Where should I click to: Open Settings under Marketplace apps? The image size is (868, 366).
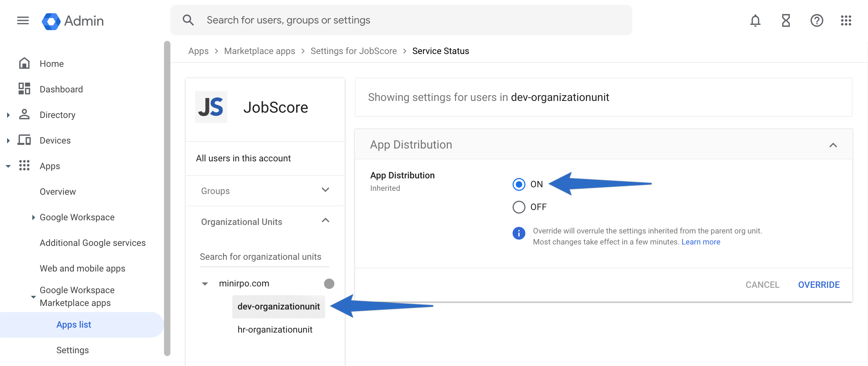tap(73, 350)
